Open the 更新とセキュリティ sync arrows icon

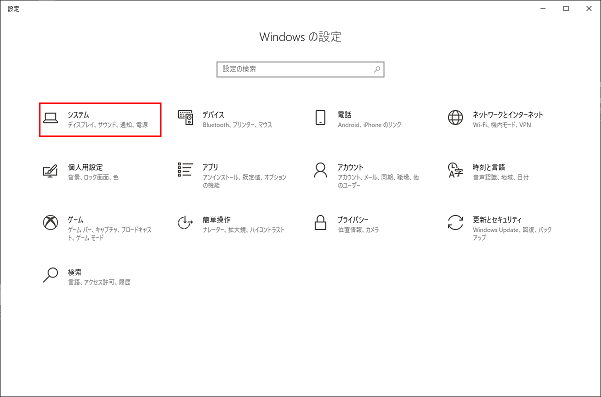click(455, 222)
